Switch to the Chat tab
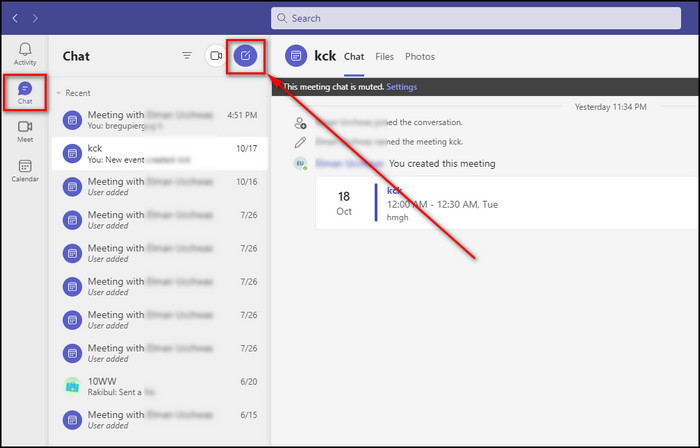700x448 pixels. pyautogui.click(x=354, y=57)
